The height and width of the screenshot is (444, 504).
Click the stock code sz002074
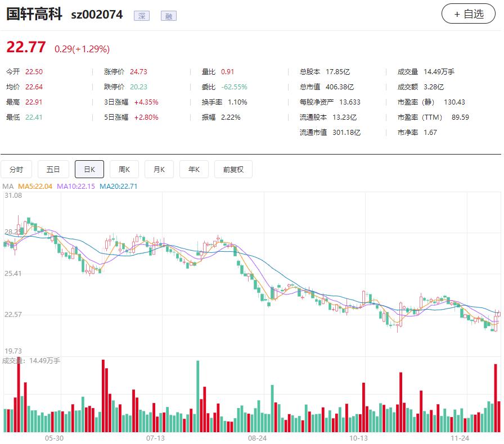coord(98,15)
